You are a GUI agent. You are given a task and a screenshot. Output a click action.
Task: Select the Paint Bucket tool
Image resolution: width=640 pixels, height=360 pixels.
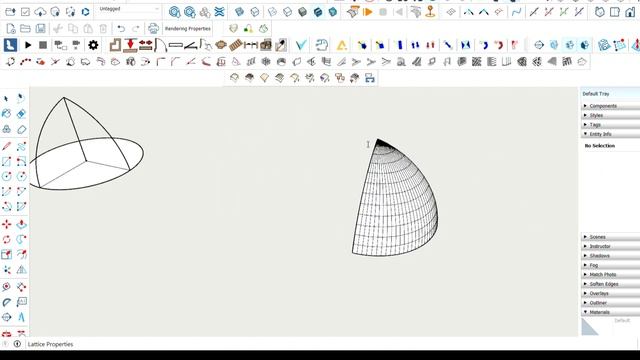[x=7, y=114]
